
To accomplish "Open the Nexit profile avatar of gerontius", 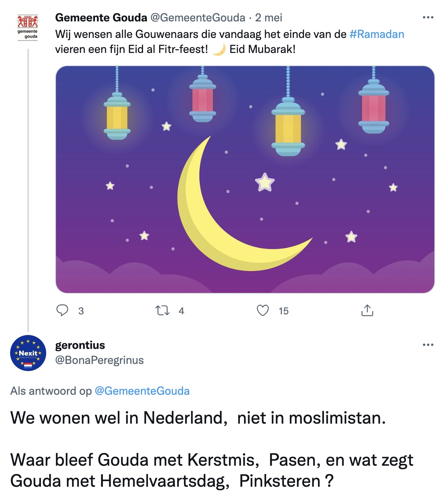I will click(28, 353).
